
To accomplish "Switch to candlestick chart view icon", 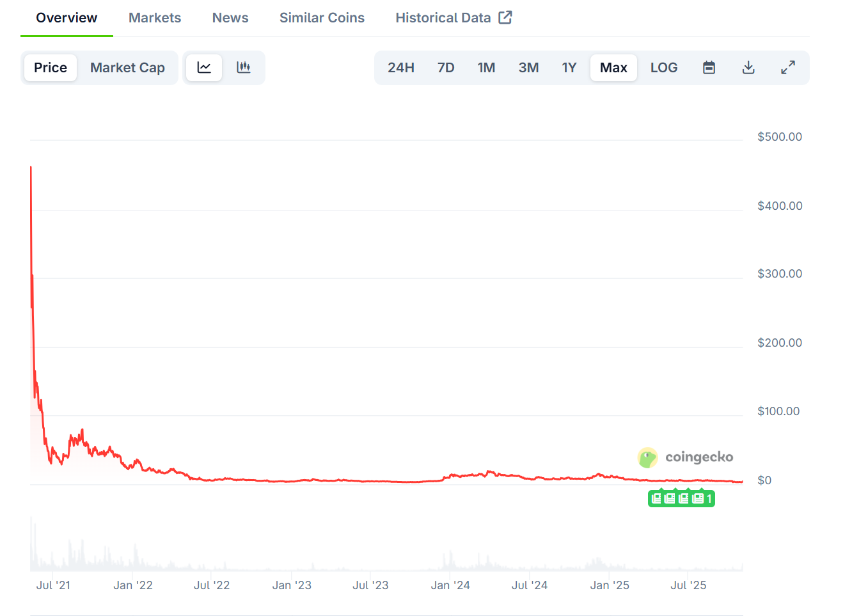I will click(244, 68).
